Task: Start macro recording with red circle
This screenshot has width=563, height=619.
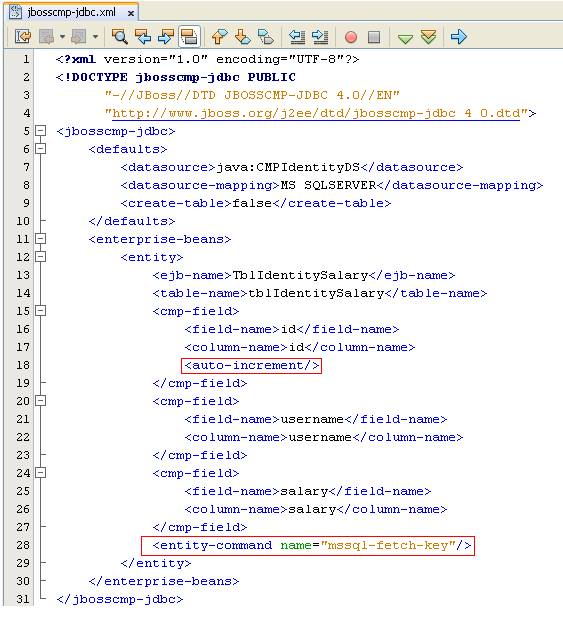Action: [x=351, y=37]
